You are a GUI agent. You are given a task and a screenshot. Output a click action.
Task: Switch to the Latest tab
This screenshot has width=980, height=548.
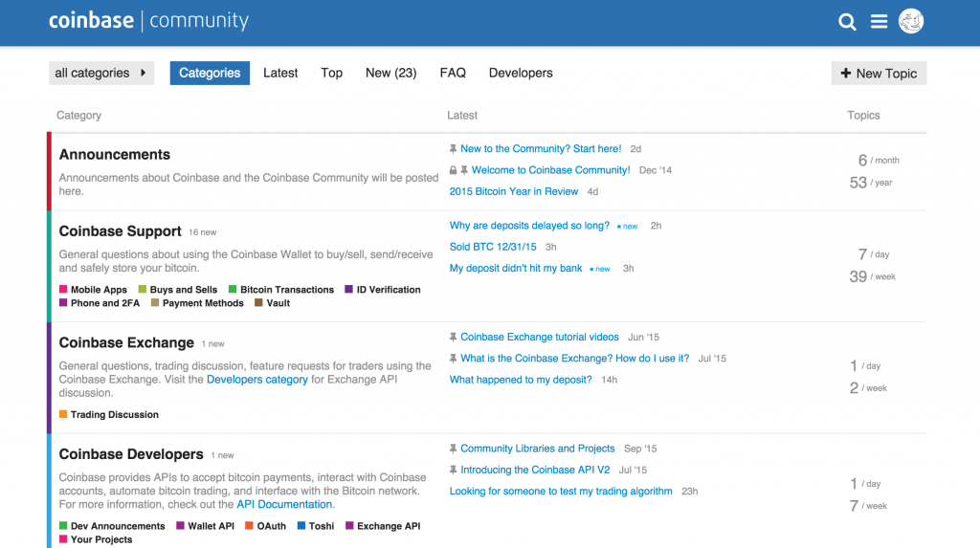point(280,73)
